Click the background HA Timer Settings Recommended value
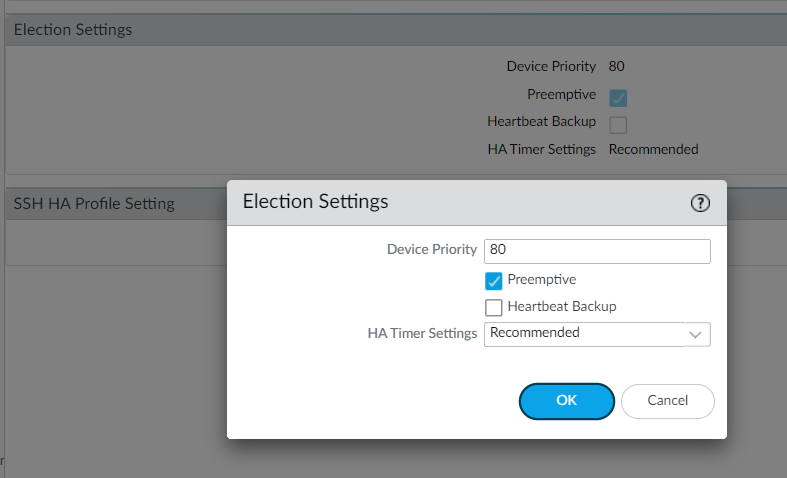This screenshot has height=478, width=787. pyautogui.click(x=653, y=150)
